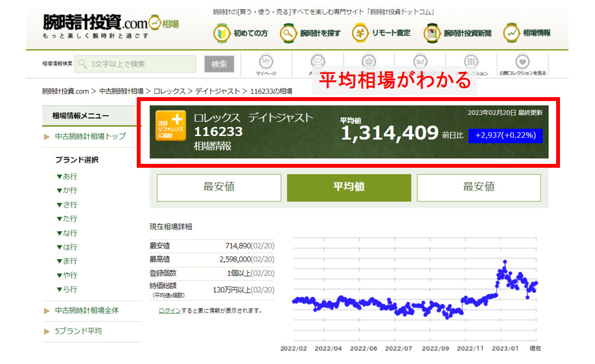Image resolution: width=595 pixels, height=364 pixels.
Task: Expand the ▼た行 brand group
Action: tap(67, 219)
